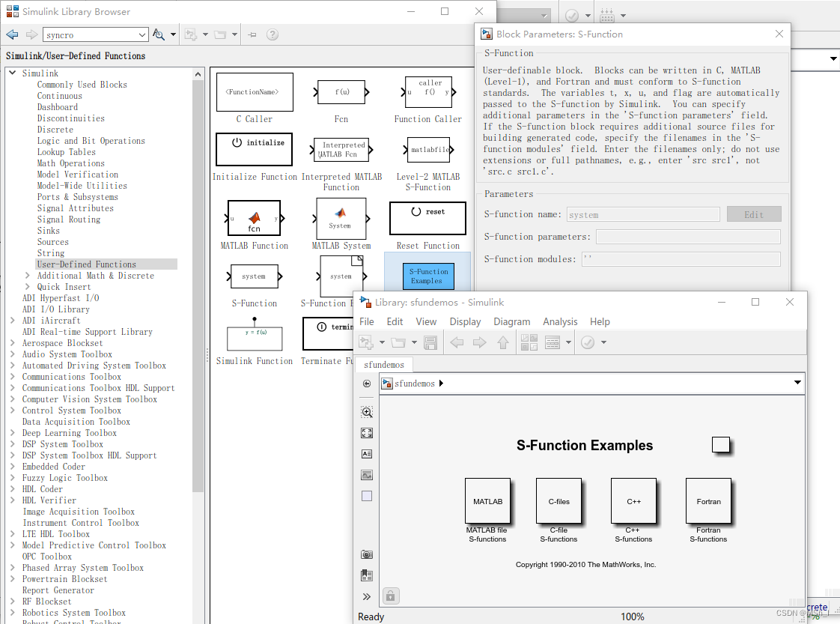
Task: Go forward in Library Browser navigation
Action: 32,35
